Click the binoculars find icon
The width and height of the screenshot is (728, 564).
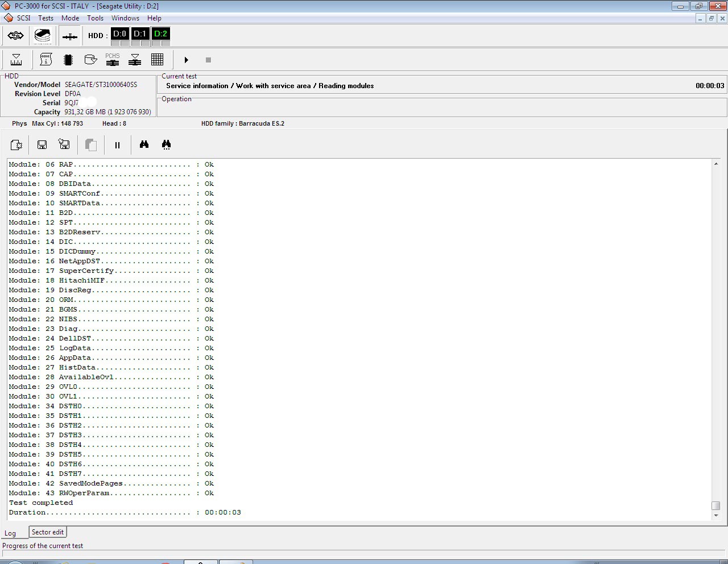[x=144, y=145]
